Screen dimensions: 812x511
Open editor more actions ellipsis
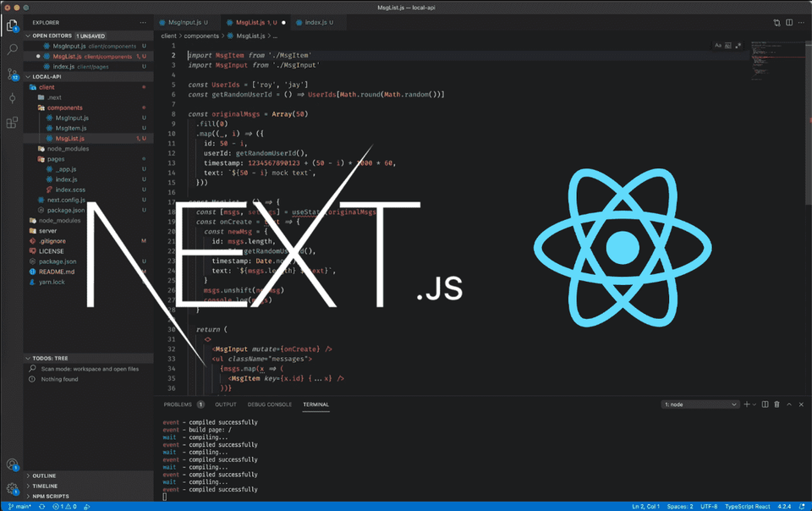(801, 23)
